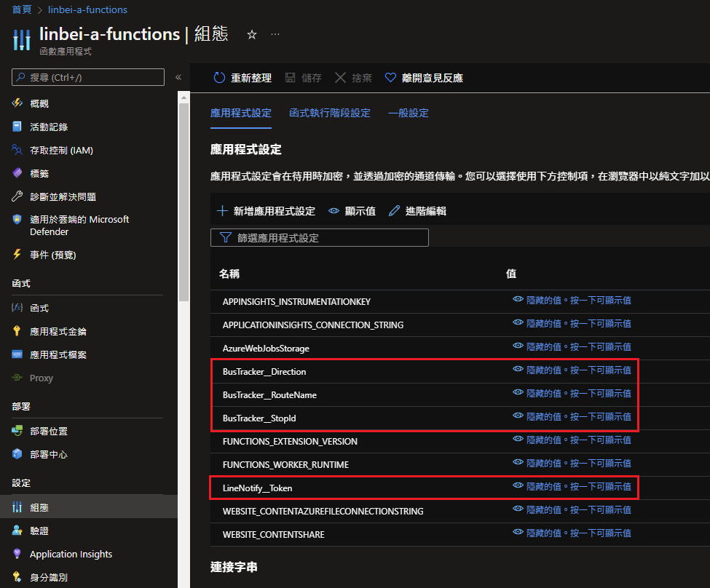Click the plus icon for 新增應用程式設定

[222, 211]
